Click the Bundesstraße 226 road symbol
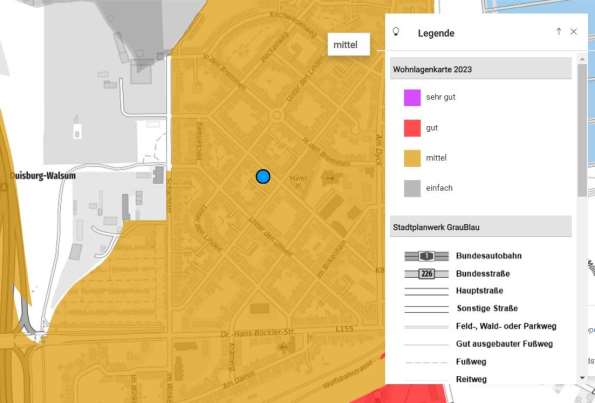595x403 pixels. pyautogui.click(x=427, y=274)
